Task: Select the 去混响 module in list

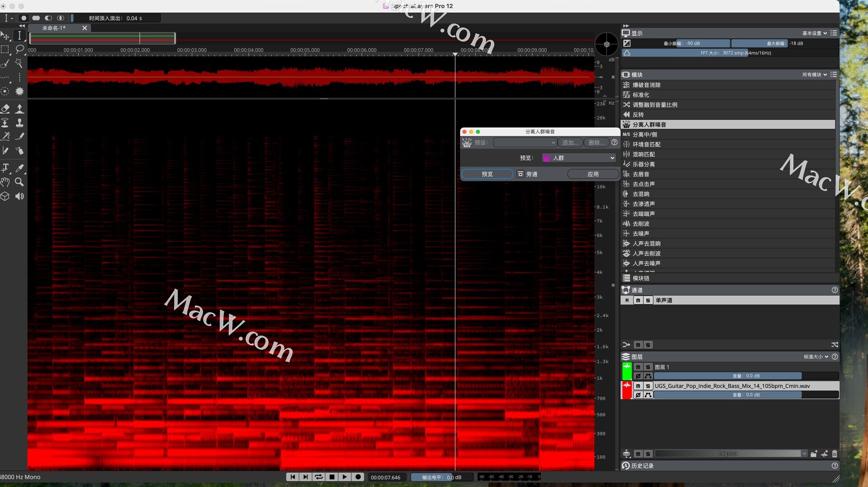Action: click(641, 194)
